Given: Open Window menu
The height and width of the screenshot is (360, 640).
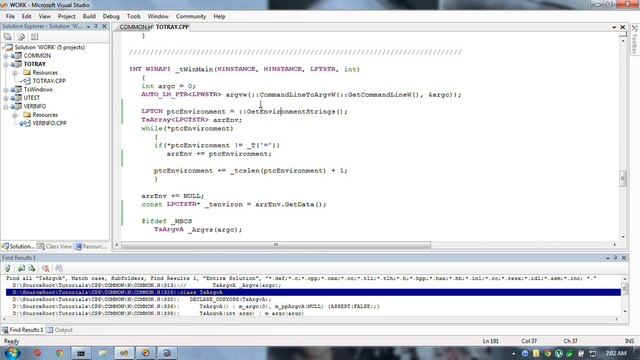Looking at the screenshot, I should pos(158,16).
